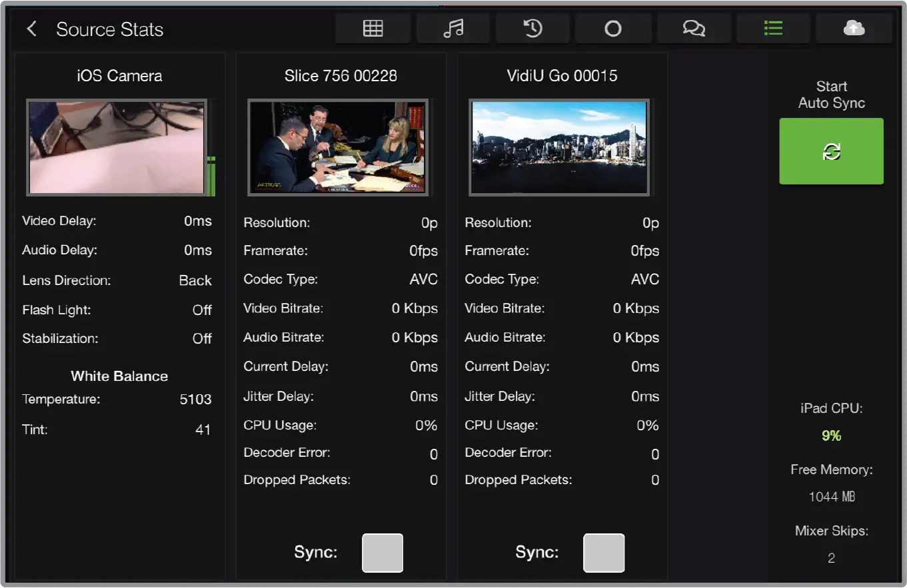Open the cloud upload panel

[854, 28]
